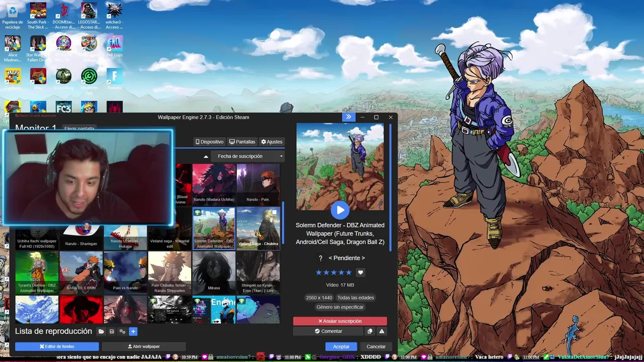
Task: Open the Stray desktop shortcut
Action: click(38, 79)
